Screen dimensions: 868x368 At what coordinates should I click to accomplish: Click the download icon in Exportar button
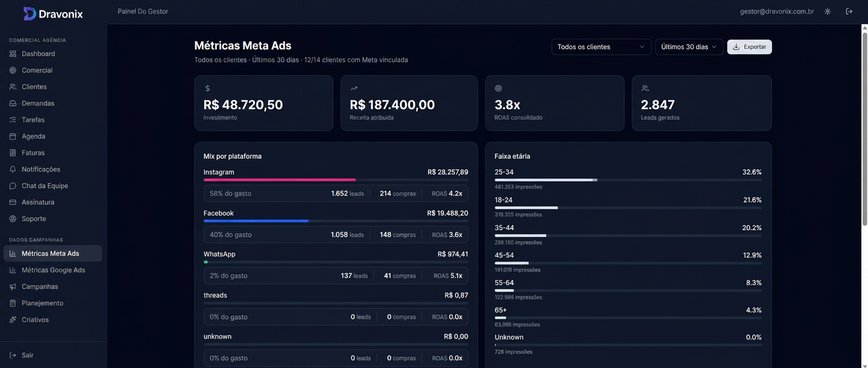pos(736,47)
